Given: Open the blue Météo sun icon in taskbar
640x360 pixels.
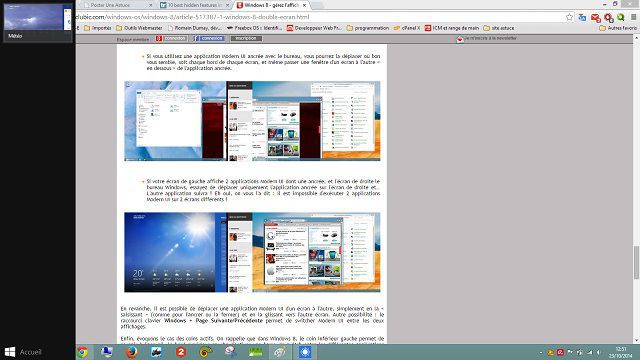Looking at the screenshot, I should pyautogui.click(x=305, y=352).
